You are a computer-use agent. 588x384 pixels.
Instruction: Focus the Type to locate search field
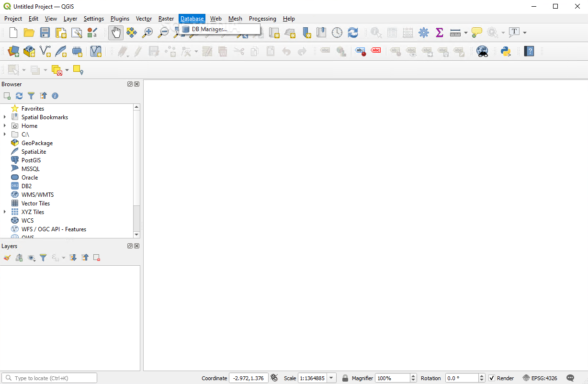pos(49,378)
